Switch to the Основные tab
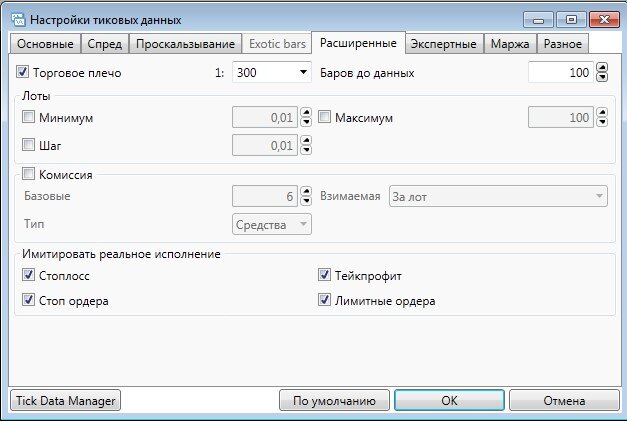This screenshot has height=422, width=627. (45, 44)
